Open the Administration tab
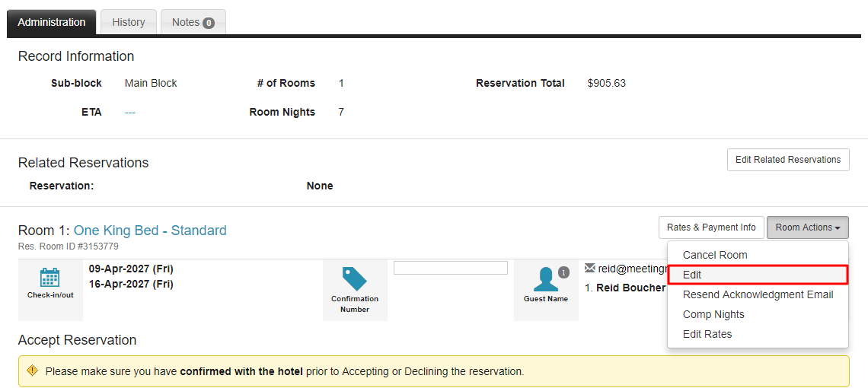 point(52,22)
